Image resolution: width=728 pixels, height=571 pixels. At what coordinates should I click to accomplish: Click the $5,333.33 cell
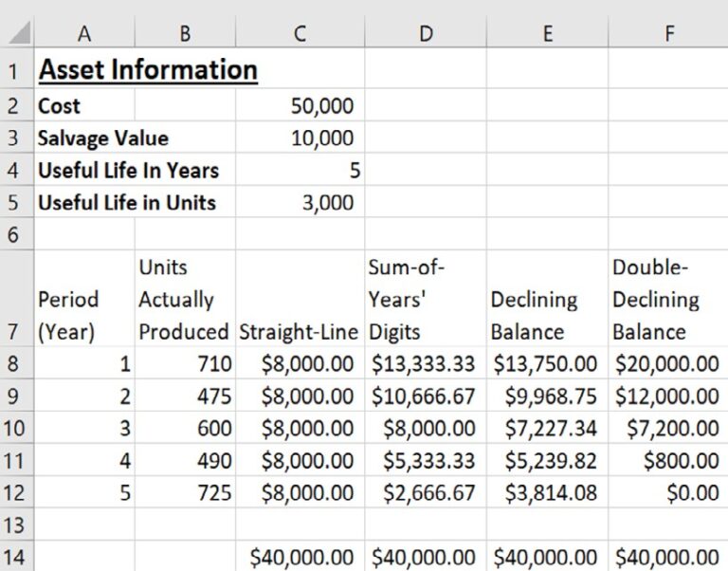point(426,460)
